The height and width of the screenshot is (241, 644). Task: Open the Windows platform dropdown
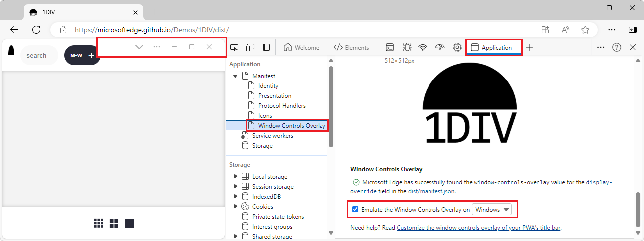(x=492, y=210)
